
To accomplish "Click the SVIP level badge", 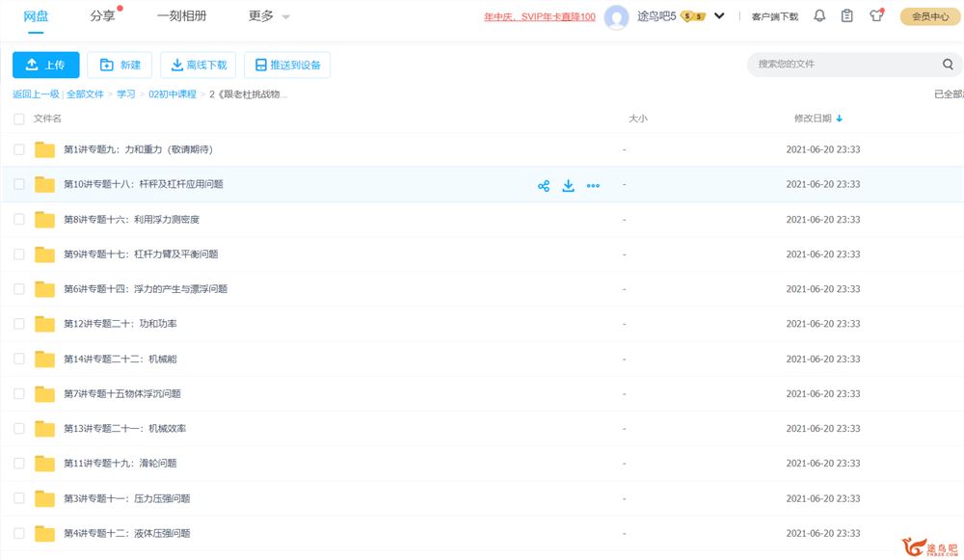I will (693, 16).
